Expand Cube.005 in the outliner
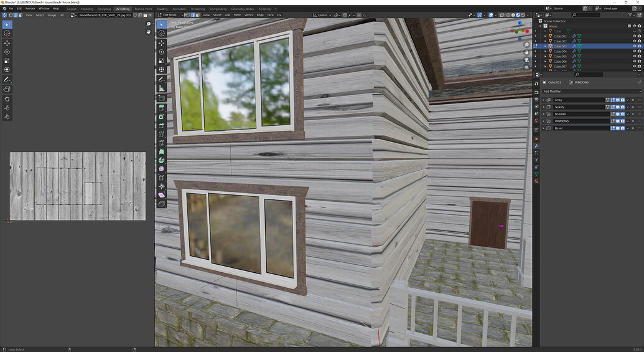This screenshot has width=644, height=352. pyautogui.click(x=546, y=56)
